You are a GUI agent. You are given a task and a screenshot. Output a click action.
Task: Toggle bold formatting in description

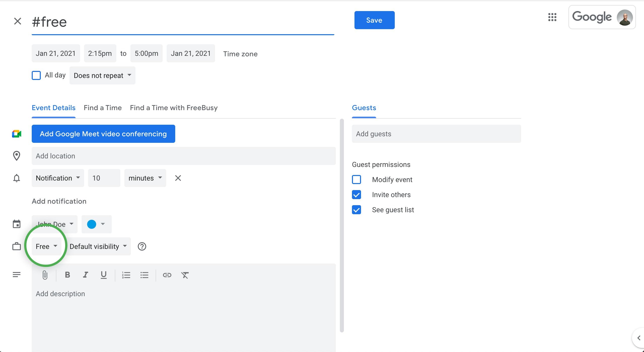(x=67, y=275)
